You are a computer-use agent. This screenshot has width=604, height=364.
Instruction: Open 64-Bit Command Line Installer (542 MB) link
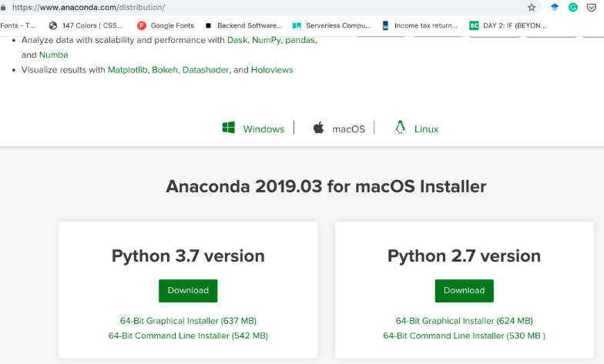click(188, 336)
